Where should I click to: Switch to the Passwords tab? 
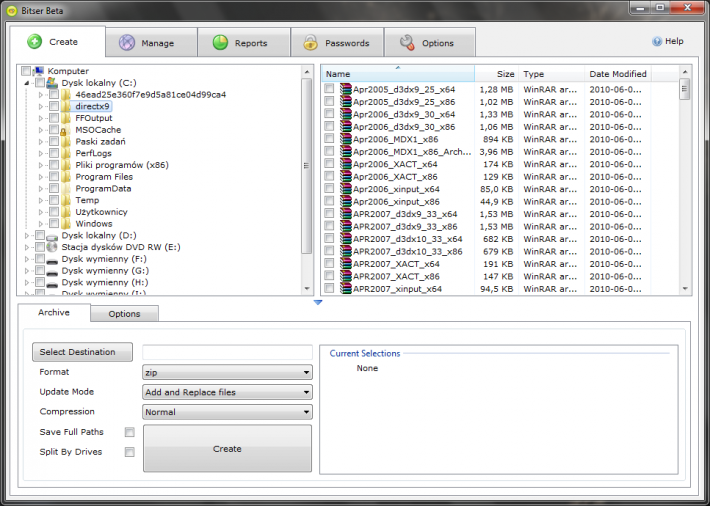[x=337, y=43]
